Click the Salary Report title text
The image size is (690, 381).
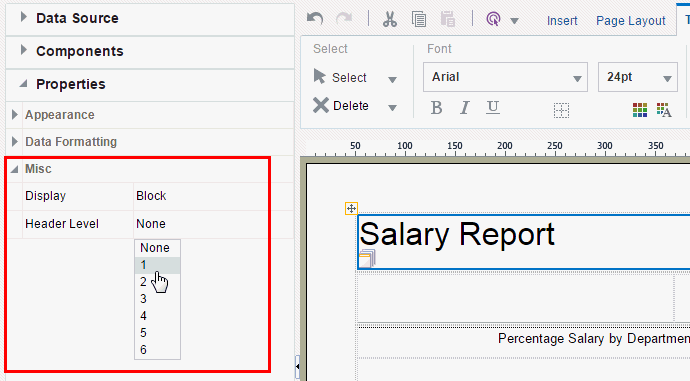point(457,234)
